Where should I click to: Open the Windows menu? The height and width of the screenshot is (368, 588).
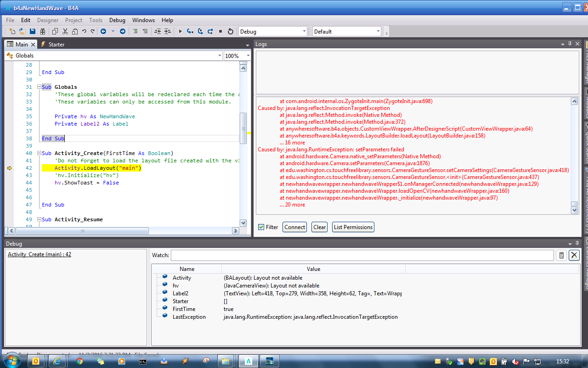tap(143, 20)
